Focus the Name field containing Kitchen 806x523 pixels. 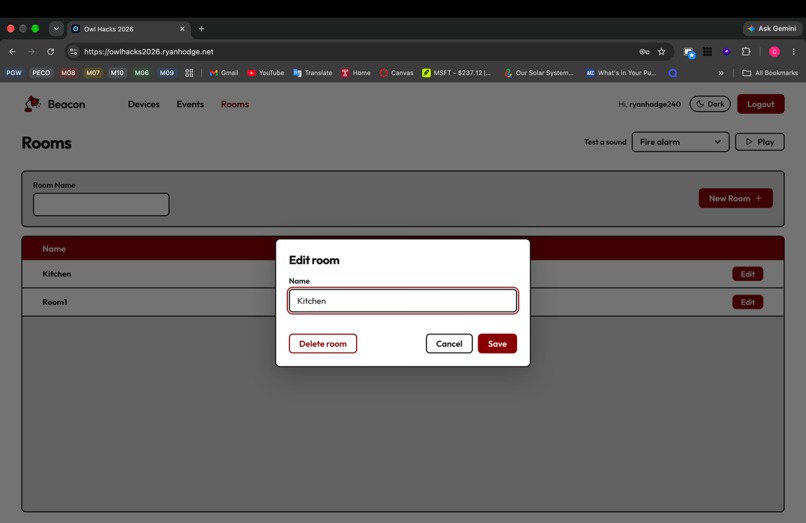(402, 301)
